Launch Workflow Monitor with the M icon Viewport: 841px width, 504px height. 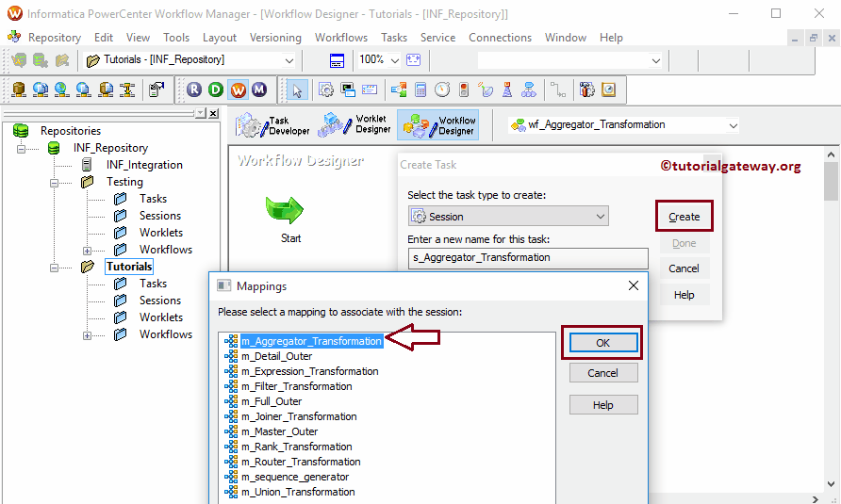[x=259, y=90]
